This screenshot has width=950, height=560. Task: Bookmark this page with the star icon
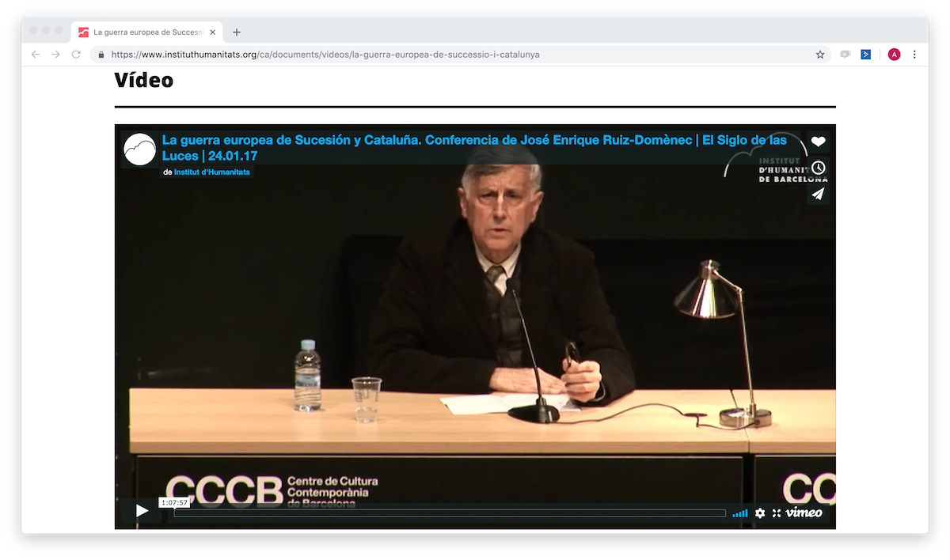coord(820,55)
